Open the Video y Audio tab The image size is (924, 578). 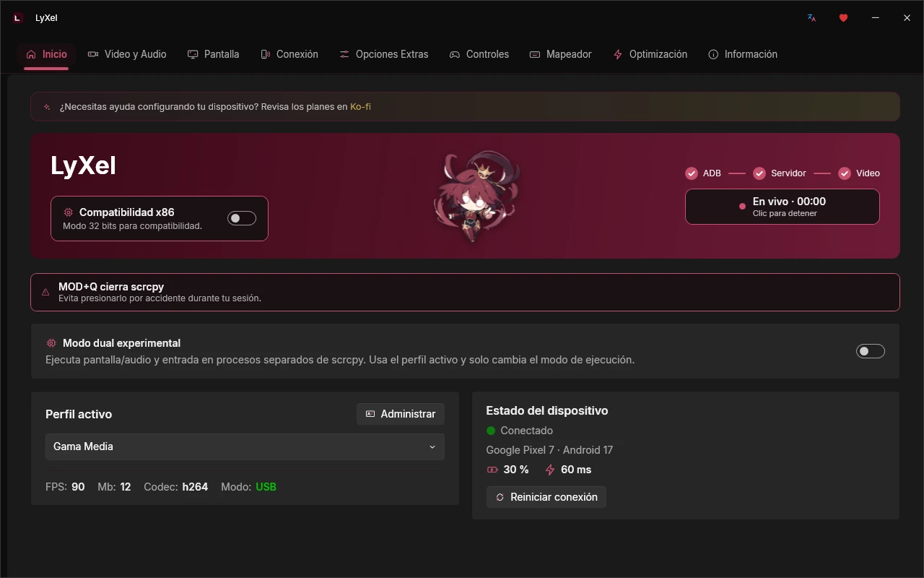[x=127, y=54]
